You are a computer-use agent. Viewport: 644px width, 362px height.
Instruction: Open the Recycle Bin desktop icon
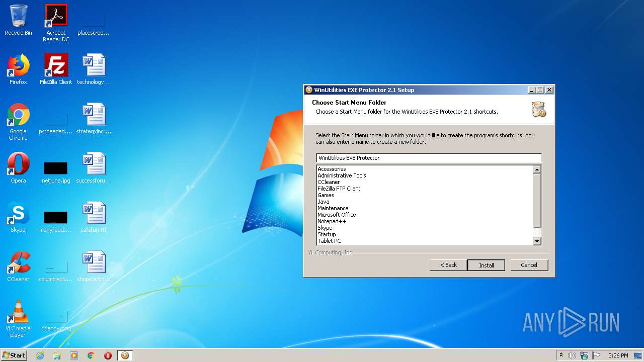[x=18, y=21]
